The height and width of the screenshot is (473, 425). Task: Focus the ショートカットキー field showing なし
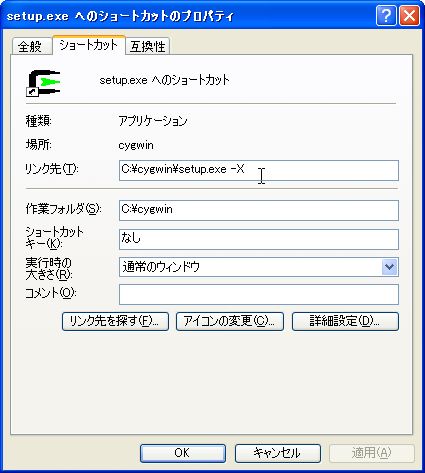pos(259,239)
